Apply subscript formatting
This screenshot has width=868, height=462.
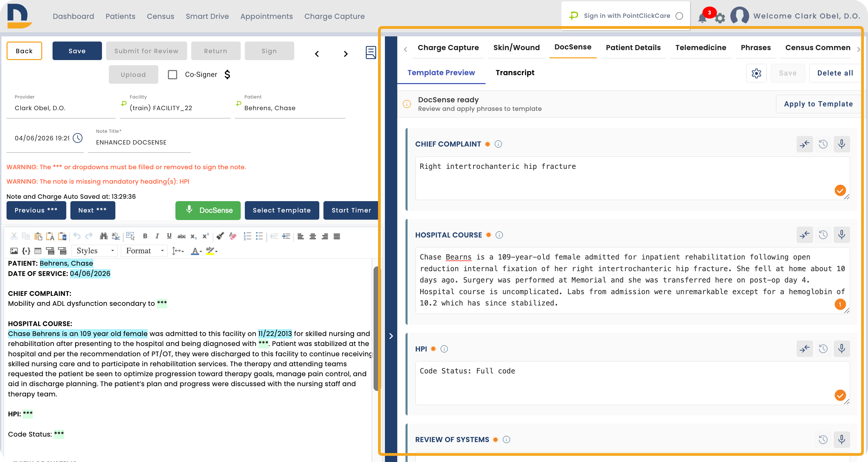(x=194, y=236)
